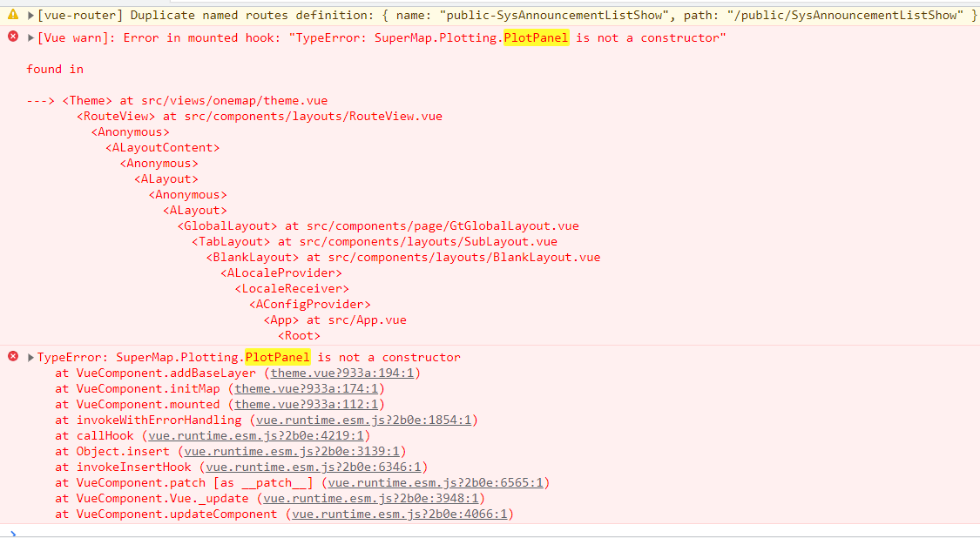This screenshot has height=538, width=980.
Task: Click the "found in" text
Action: (55, 70)
